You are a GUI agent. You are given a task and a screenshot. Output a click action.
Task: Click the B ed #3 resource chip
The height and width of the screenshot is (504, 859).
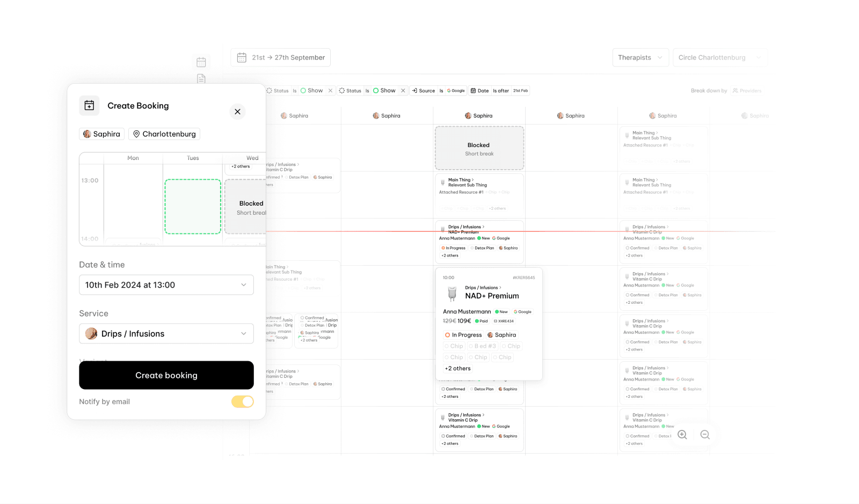483,346
